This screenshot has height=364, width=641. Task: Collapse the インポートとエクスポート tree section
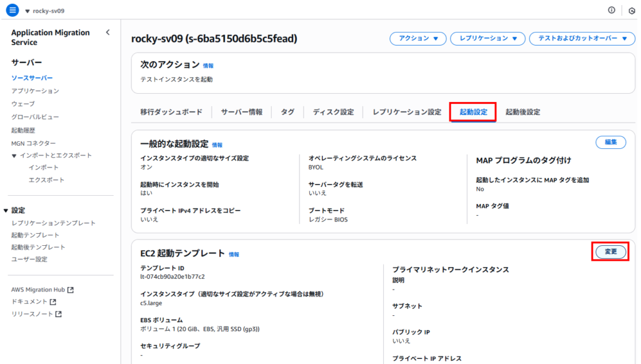[x=14, y=156]
